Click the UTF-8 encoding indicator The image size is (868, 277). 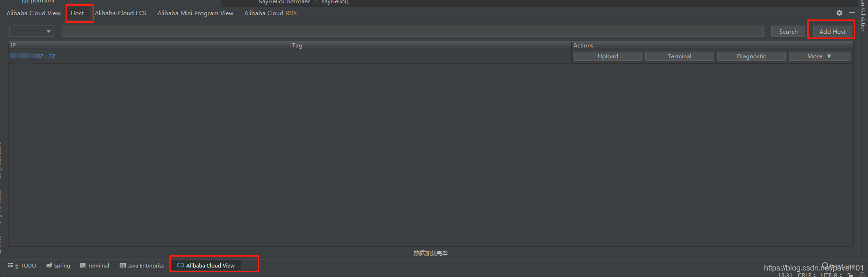(x=830, y=275)
